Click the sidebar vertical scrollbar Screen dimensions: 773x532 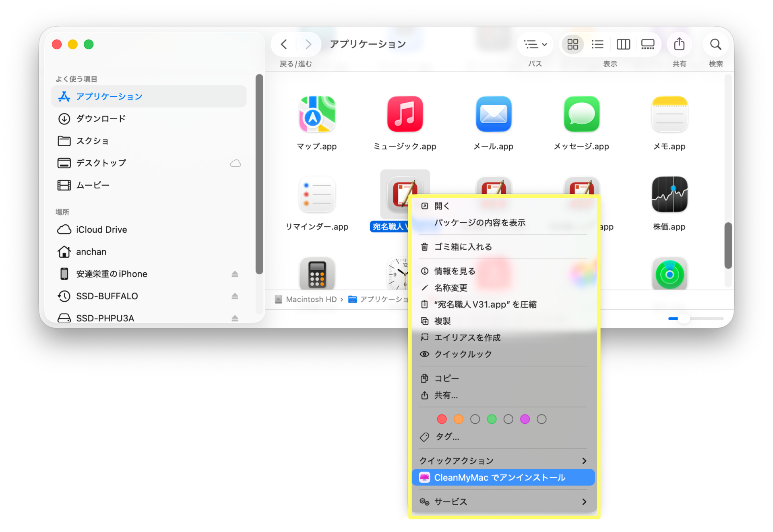259,174
